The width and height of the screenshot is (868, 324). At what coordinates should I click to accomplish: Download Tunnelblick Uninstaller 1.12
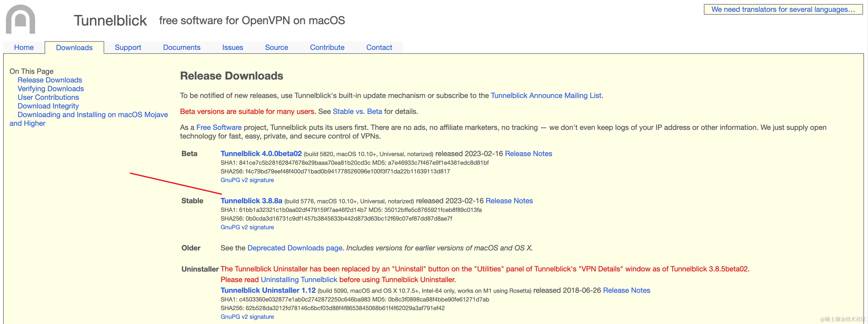(268, 290)
